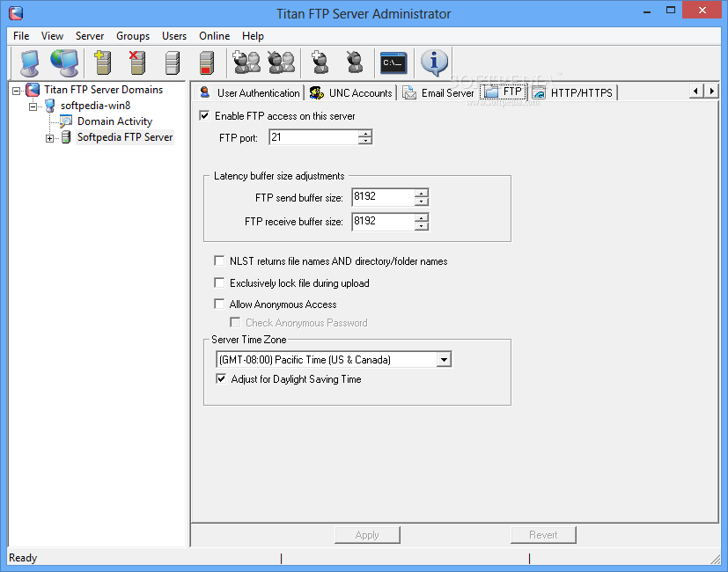The image size is (728, 572).
Task: Open the Help menu
Action: point(253,36)
